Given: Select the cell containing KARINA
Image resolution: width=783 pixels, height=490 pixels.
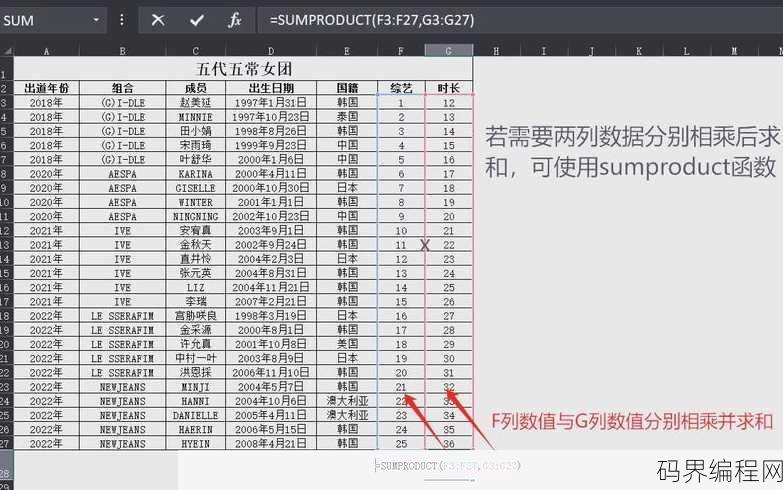Looking at the screenshot, I should [195, 174].
